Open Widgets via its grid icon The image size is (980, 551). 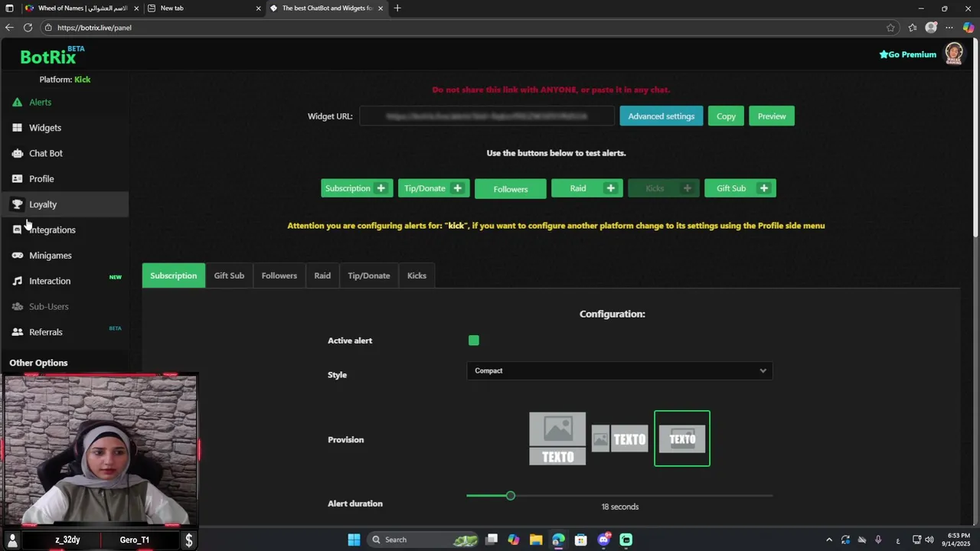(17, 128)
